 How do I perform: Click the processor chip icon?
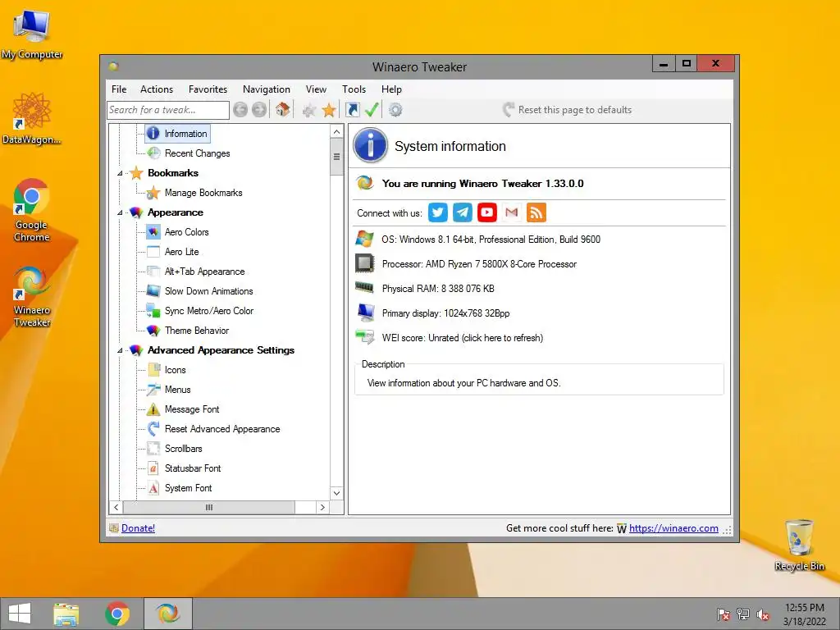tap(365, 263)
